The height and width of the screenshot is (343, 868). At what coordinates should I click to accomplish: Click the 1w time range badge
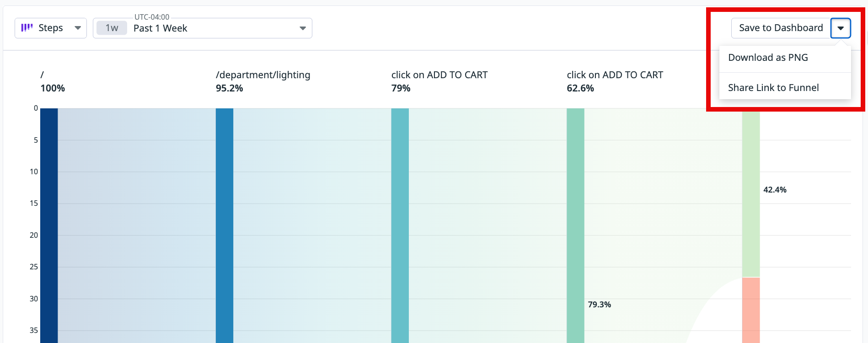(112, 28)
